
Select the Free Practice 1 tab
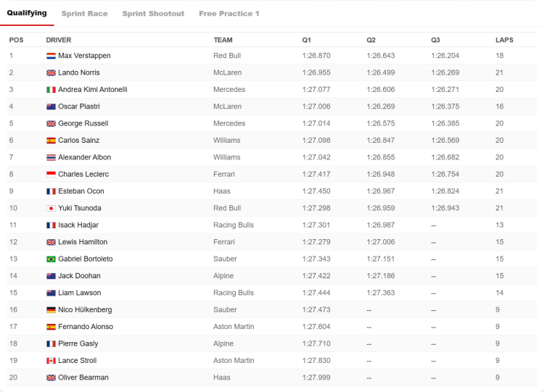point(229,14)
